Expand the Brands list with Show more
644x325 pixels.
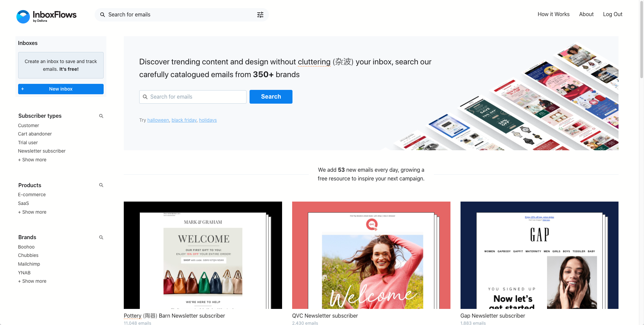[32, 281]
